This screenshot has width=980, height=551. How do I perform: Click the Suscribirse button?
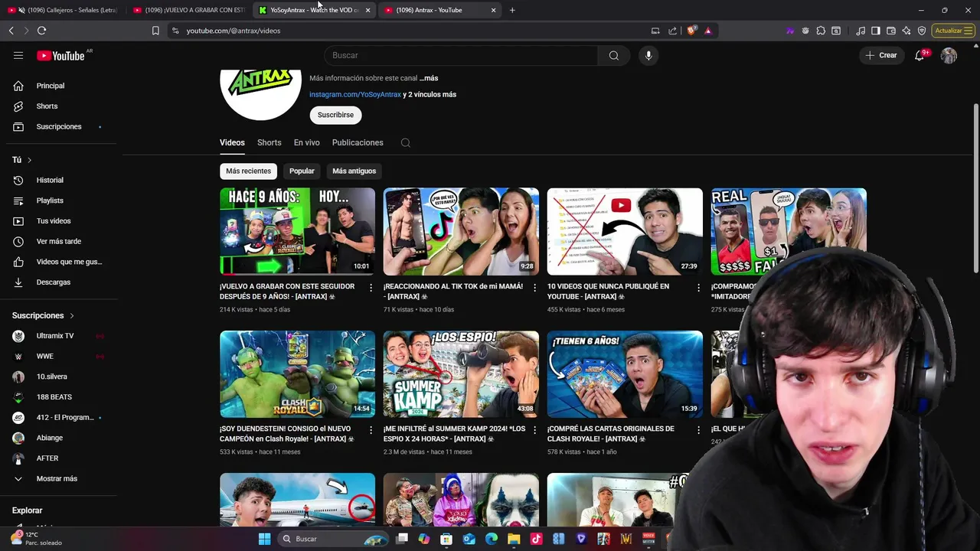[335, 115]
